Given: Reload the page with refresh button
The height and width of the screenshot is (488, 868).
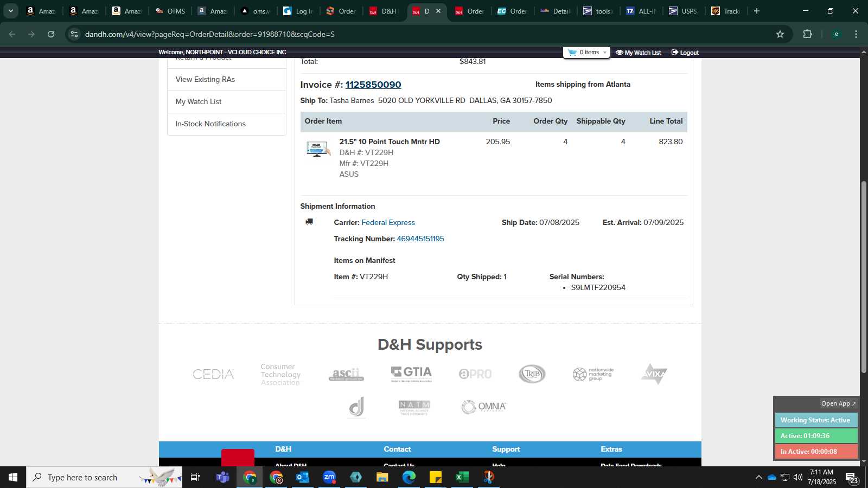Looking at the screenshot, I should [x=51, y=34].
